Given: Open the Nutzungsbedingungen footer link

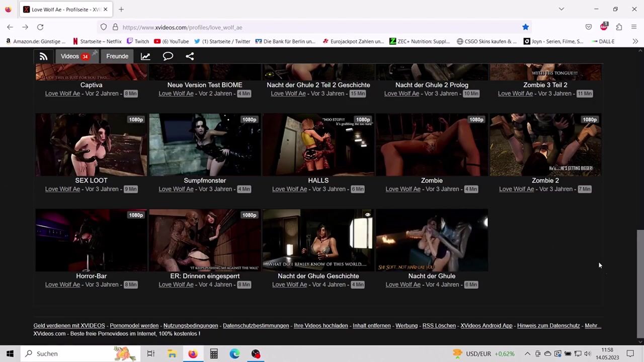Looking at the screenshot, I should point(191,326).
